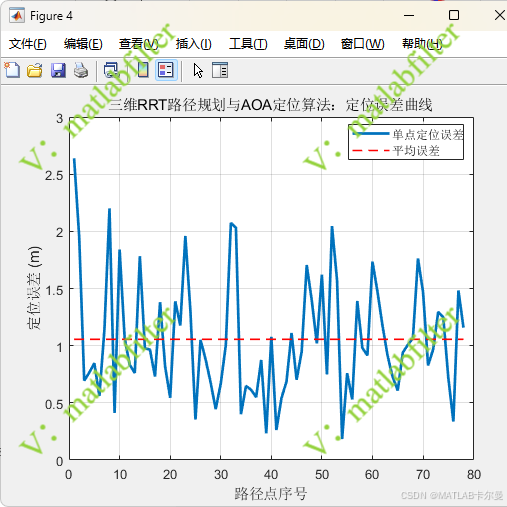Click the y-axis tick label 0.5
The image size is (507, 507).
point(54,404)
